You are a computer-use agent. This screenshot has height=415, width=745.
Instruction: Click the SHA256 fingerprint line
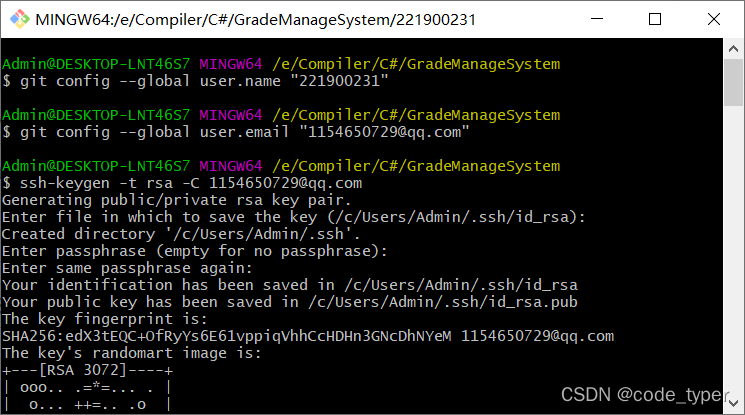coord(308,336)
